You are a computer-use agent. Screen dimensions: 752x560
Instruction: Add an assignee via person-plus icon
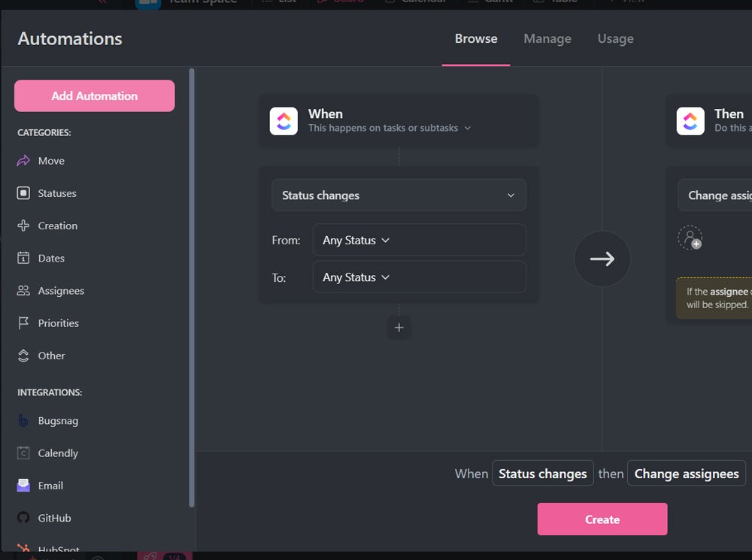(x=690, y=238)
